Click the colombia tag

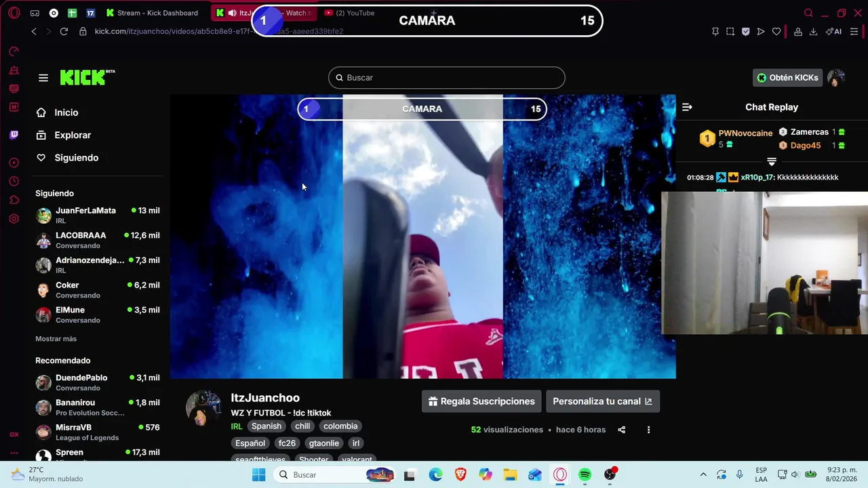[x=340, y=426]
